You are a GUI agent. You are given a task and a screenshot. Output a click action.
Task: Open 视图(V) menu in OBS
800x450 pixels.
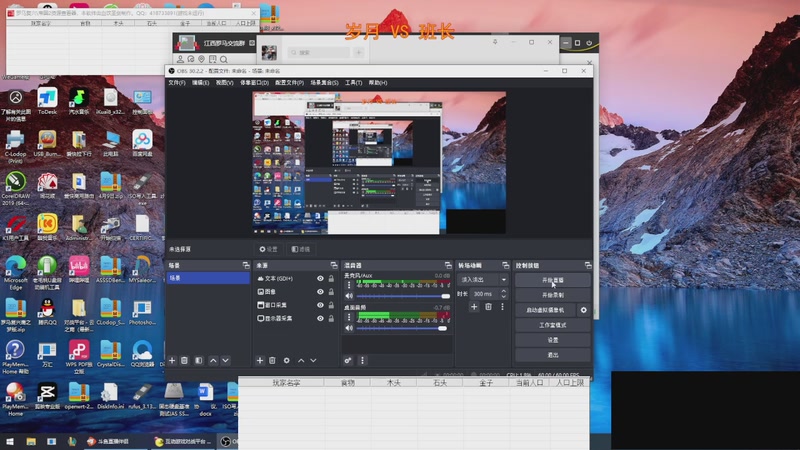(x=224, y=83)
